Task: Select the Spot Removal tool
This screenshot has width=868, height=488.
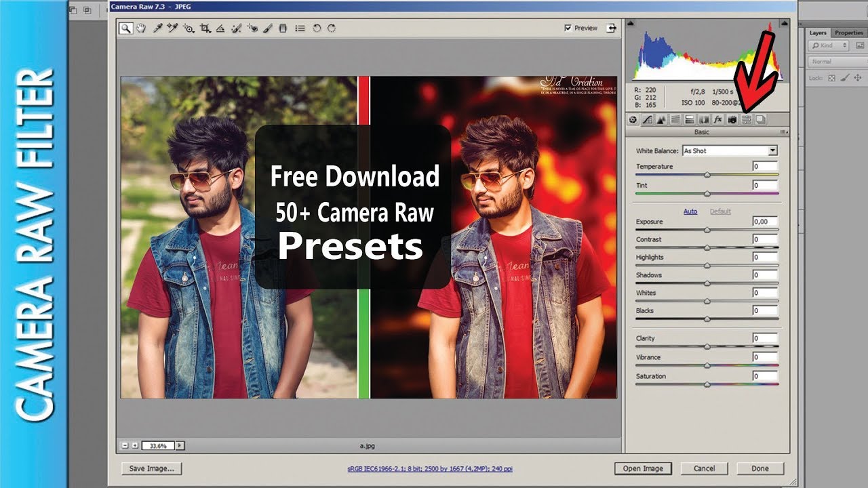Action: pos(236,29)
